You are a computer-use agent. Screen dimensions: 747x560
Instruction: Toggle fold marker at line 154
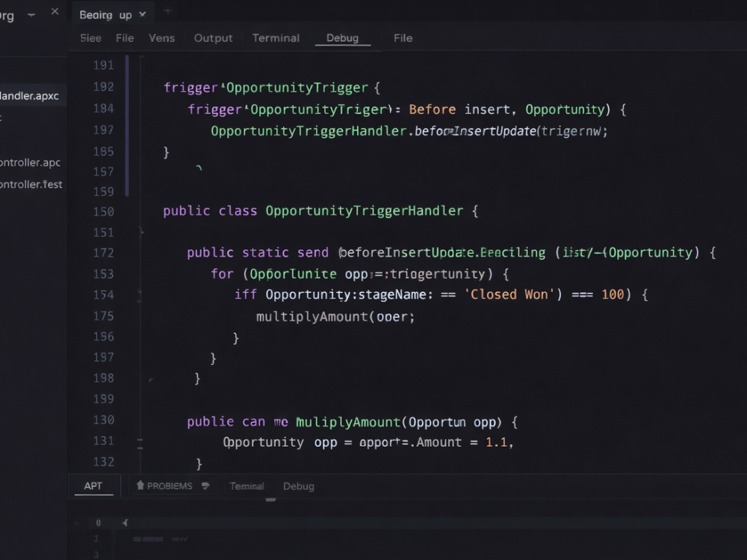(140, 295)
